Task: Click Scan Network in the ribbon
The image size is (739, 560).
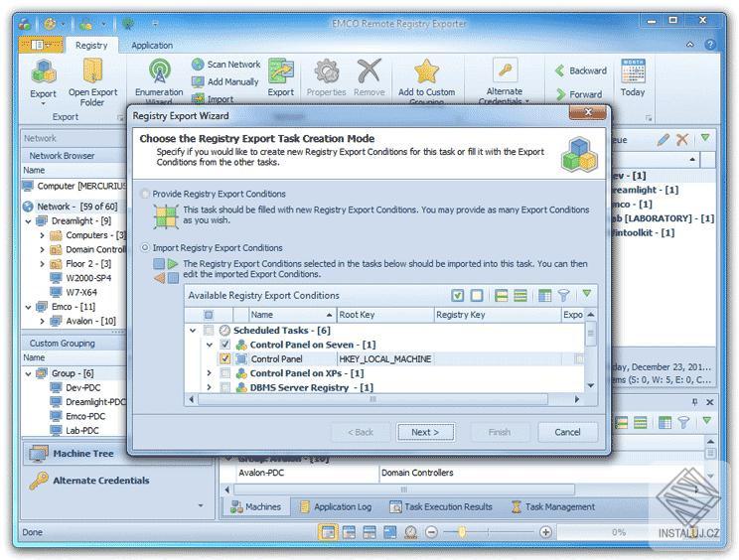Action: (226, 65)
